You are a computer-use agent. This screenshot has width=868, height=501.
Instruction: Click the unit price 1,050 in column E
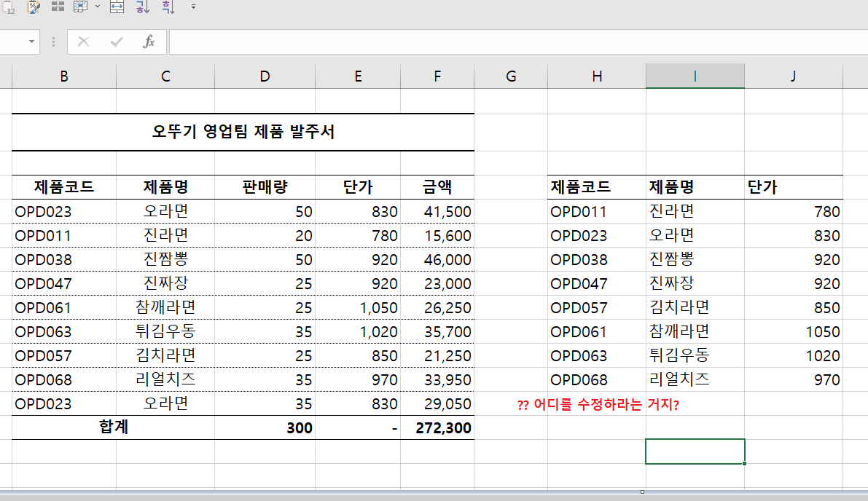click(x=358, y=307)
